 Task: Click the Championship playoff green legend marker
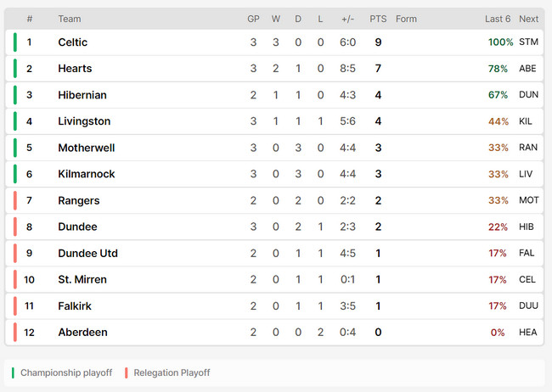click(13, 372)
